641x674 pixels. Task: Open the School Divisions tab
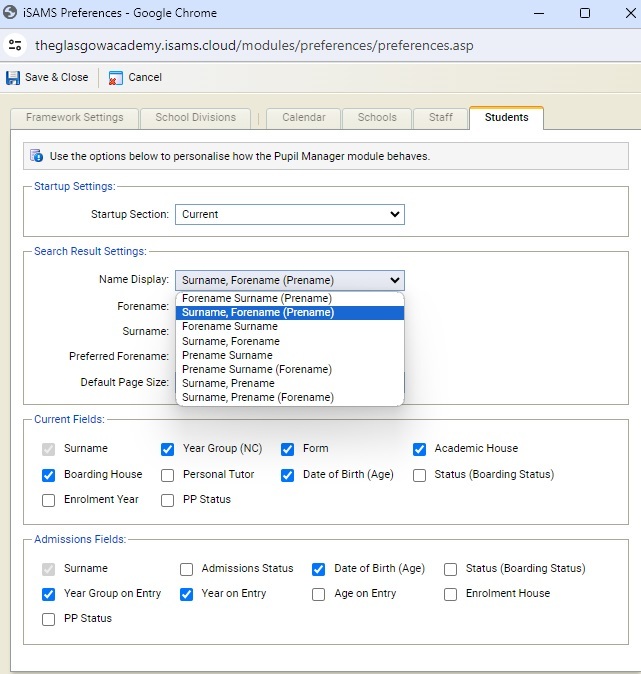195,117
